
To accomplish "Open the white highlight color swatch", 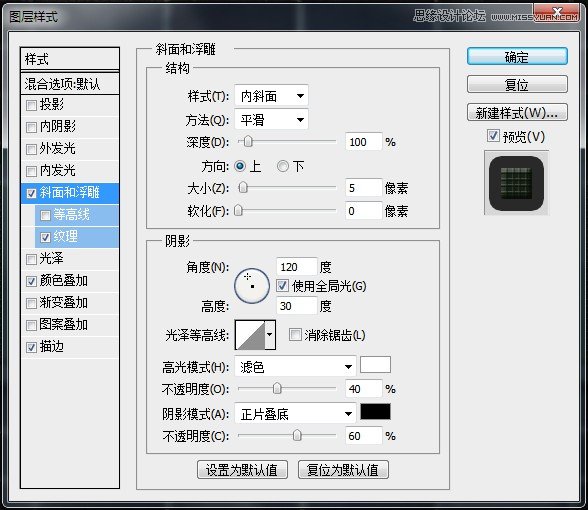I will (x=375, y=364).
